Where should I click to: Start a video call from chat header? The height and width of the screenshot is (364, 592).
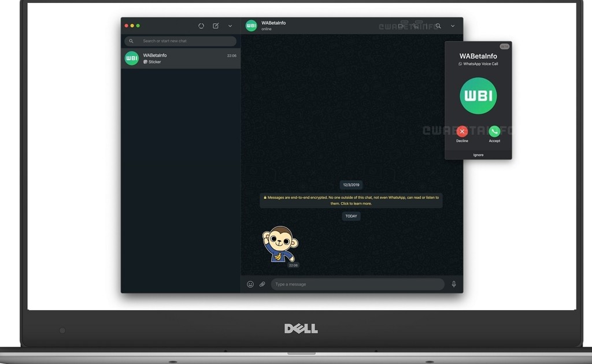pos(402,25)
